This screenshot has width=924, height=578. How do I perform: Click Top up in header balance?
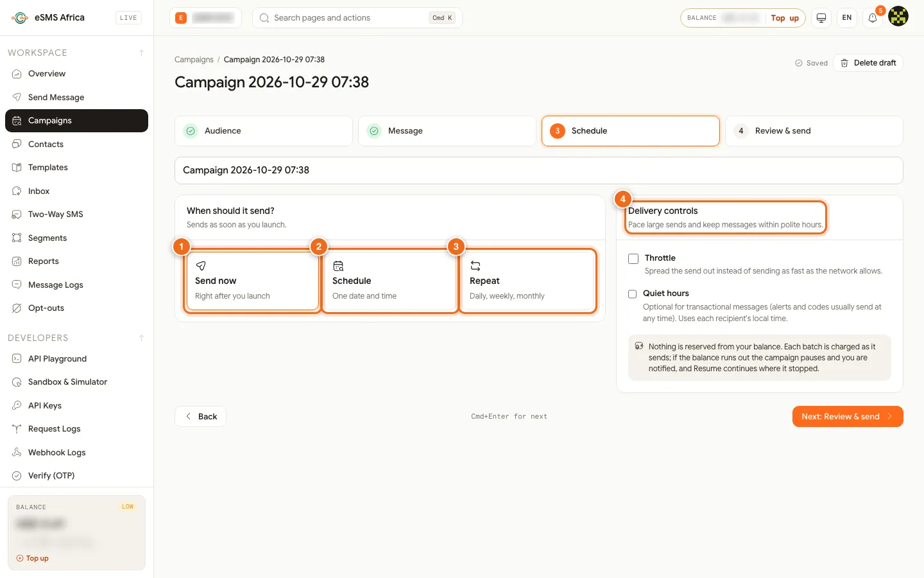785,18
